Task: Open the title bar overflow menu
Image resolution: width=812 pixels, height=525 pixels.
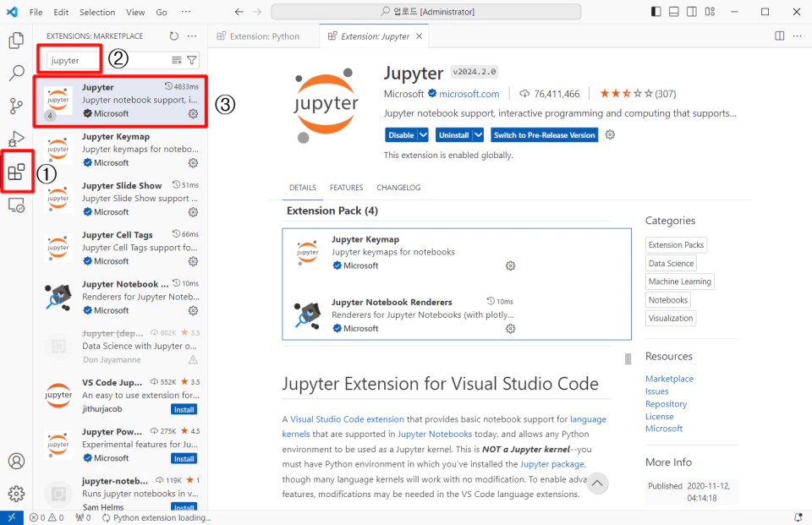Action: pyautogui.click(x=186, y=11)
